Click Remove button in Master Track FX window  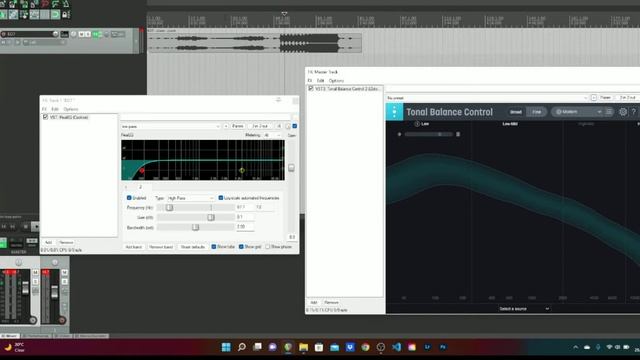coord(331,302)
